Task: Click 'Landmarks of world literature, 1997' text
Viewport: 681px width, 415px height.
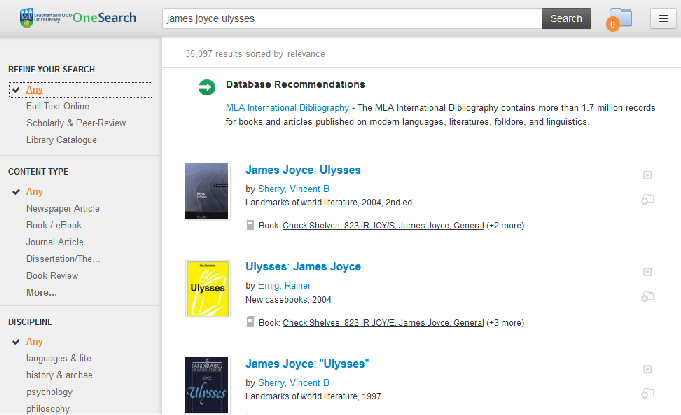Action: point(313,396)
